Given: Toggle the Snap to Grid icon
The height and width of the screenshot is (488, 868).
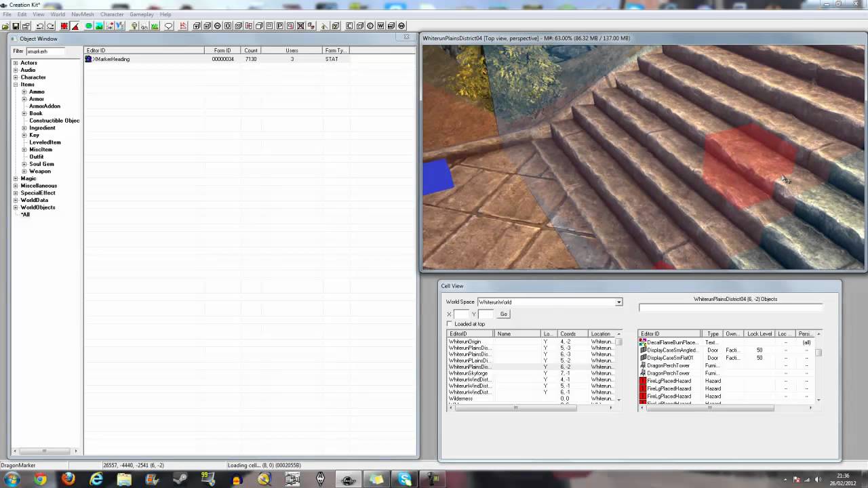Looking at the screenshot, I should click(x=64, y=26).
